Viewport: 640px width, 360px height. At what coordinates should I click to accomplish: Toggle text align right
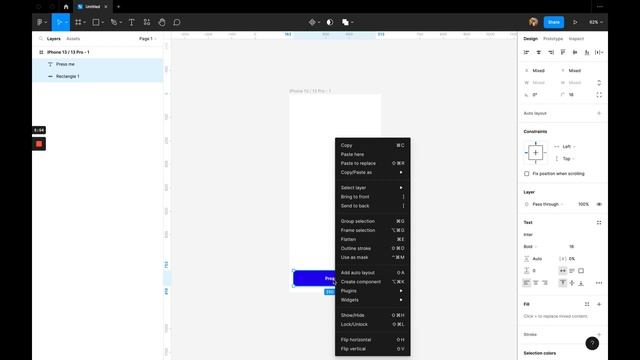click(545, 283)
